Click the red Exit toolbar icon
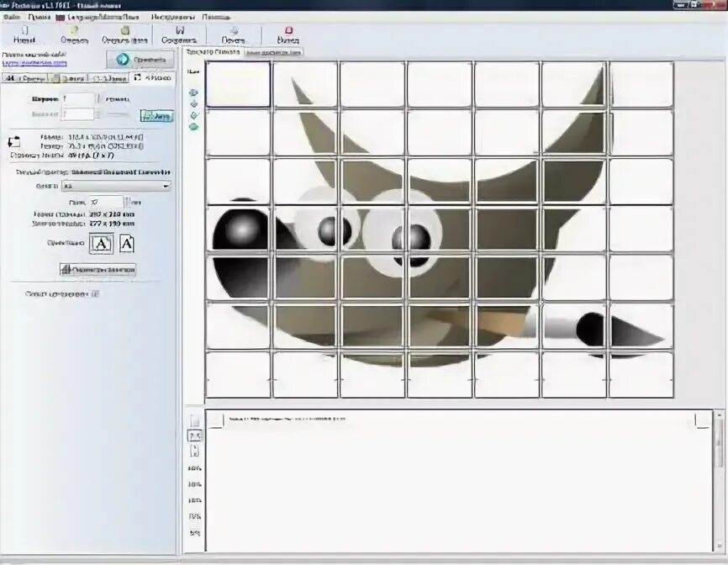The image size is (728, 565). (288, 30)
